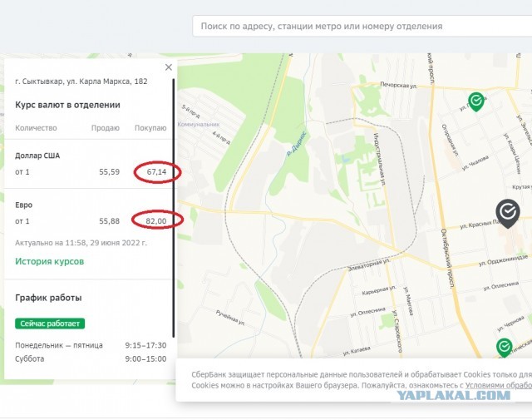Click ул. Катаева label on map
532x420 pixels.
tap(357, 351)
